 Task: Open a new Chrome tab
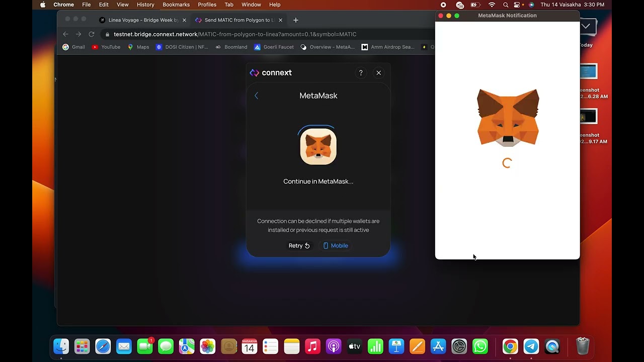[x=296, y=20]
